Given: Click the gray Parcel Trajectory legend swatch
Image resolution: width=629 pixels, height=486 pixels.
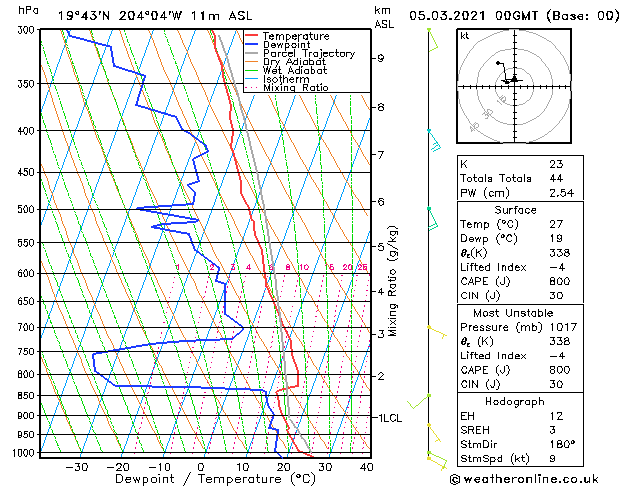Looking at the screenshot, I should 252,53.
